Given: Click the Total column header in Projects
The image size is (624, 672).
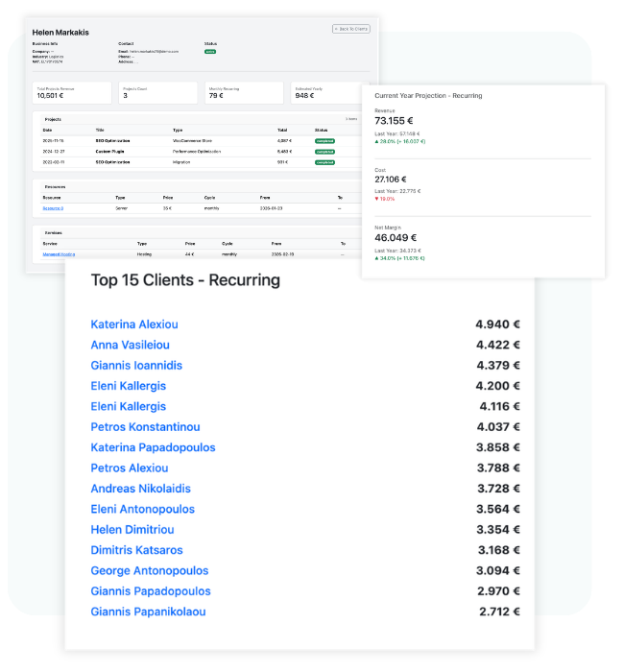Looking at the screenshot, I should 282,131.
